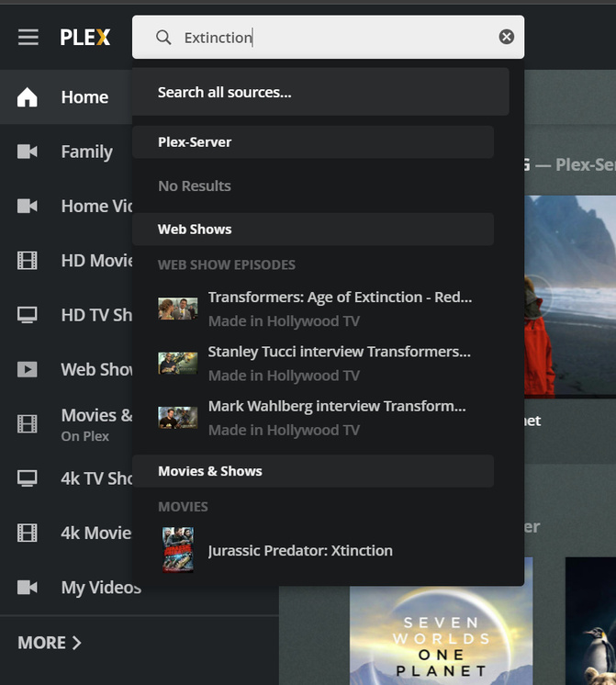Image resolution: width=616 pixels, height=685 pixels.
Task: Click the Movies & Shows film icon
Action: click(28, 423)
